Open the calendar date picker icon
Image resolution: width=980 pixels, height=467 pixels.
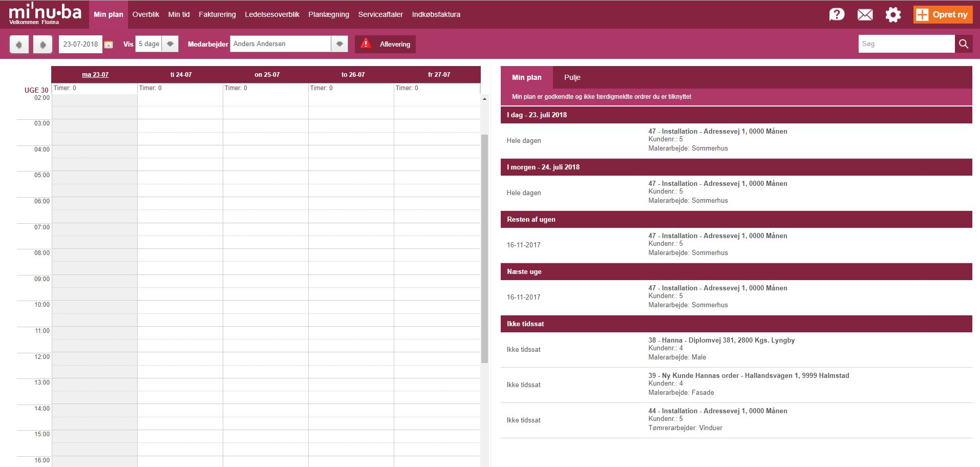click(x=109, y=45)
